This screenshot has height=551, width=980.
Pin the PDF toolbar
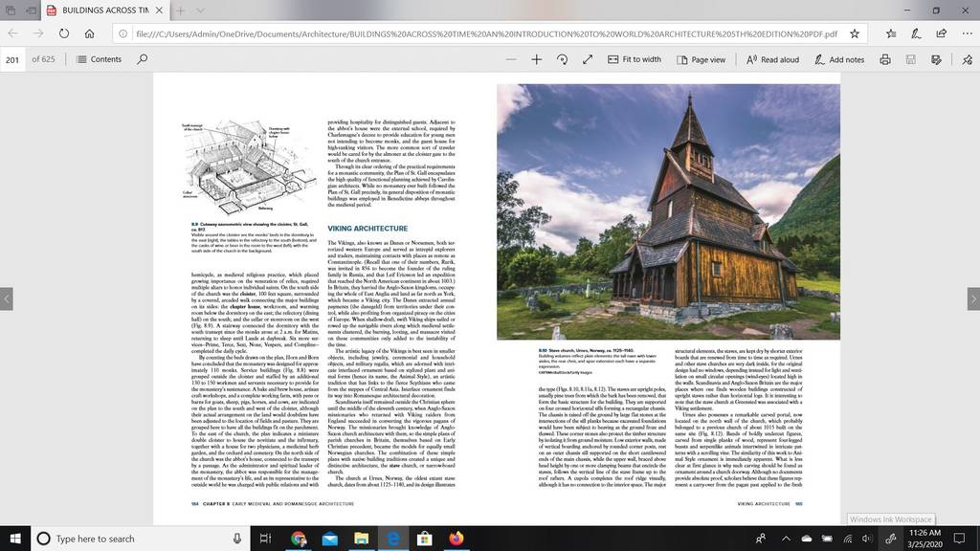click(967, 59)
